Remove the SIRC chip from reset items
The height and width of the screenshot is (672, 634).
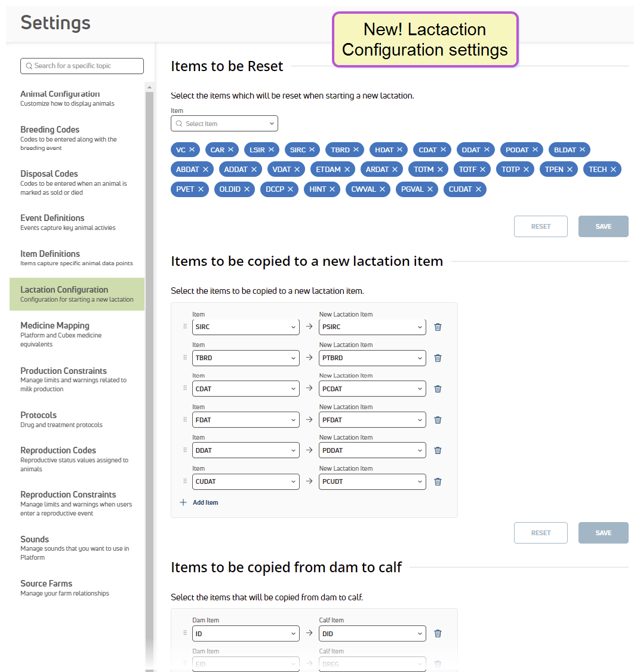[x=312, y=149]
